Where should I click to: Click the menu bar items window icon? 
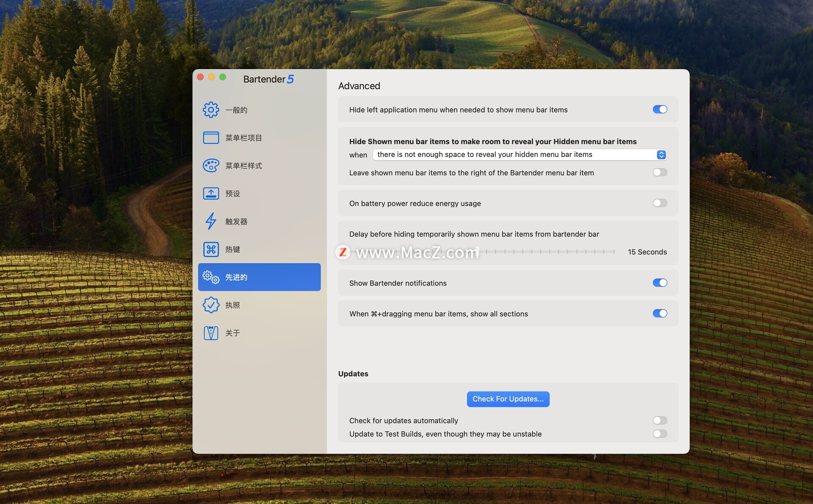(x=211, y=138)
